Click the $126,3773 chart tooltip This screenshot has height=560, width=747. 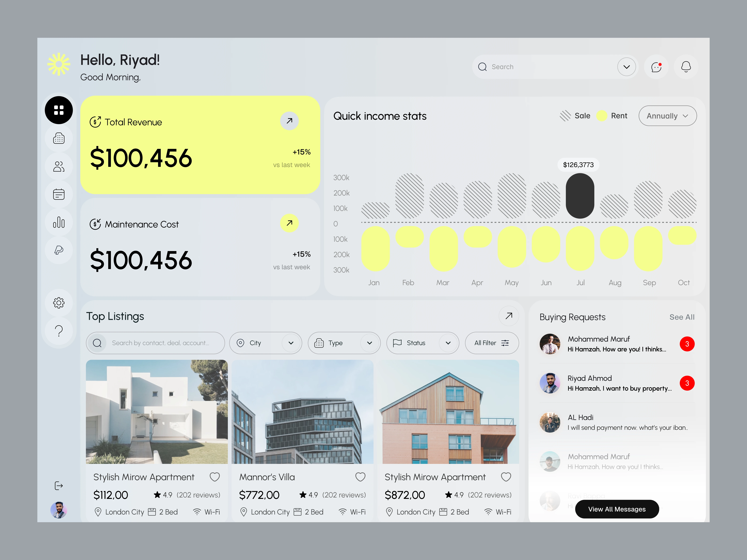(x=578, y=165)
